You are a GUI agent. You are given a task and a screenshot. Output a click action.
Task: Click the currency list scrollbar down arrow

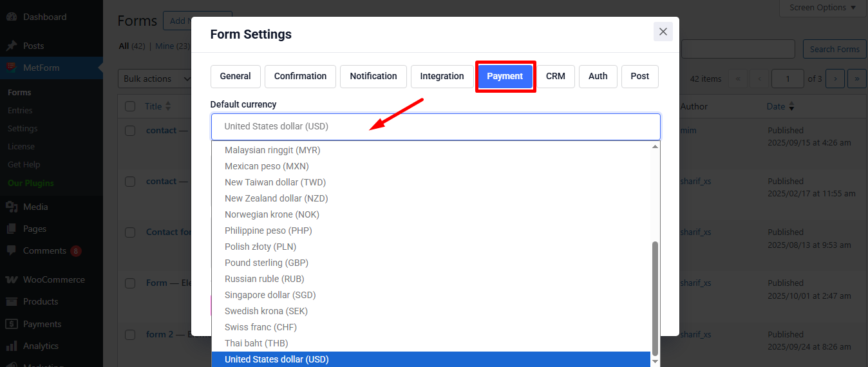tap(655, 361)
